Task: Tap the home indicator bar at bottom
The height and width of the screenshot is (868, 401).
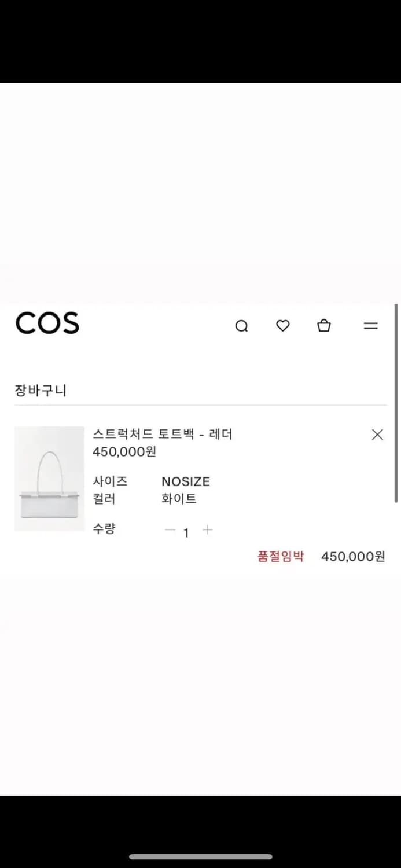Action: 200,855
